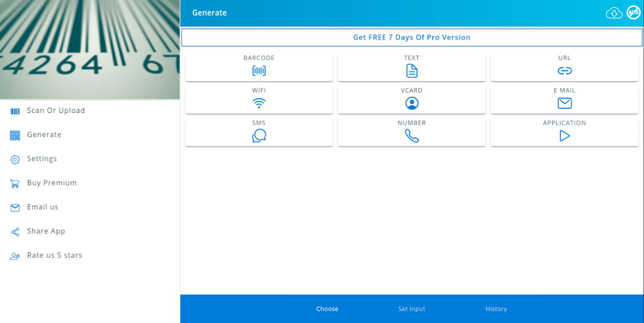The image size is (644, 323).
Task: Click the NUMBER card label
Action: 412,123
